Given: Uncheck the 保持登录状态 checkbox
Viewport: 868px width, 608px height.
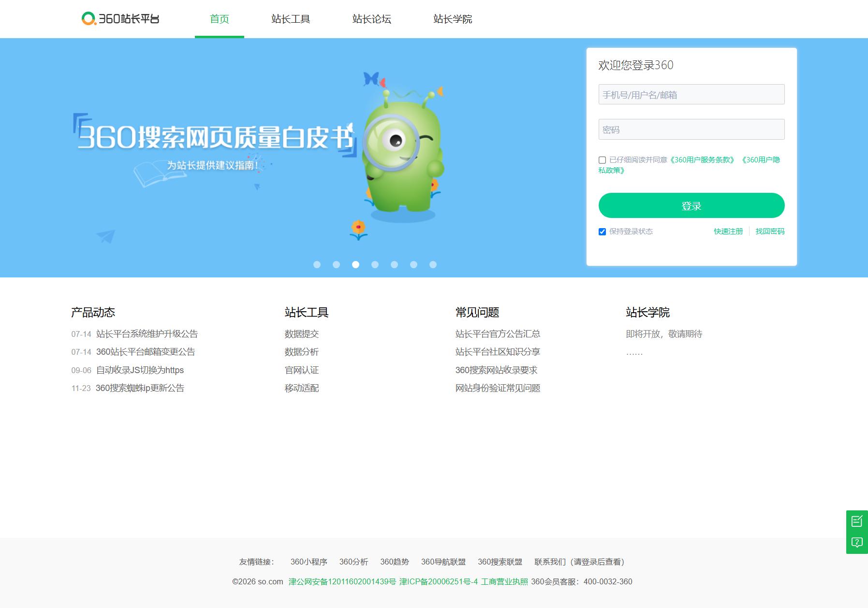Looking at the screenshot, I should tap(602, 232).
